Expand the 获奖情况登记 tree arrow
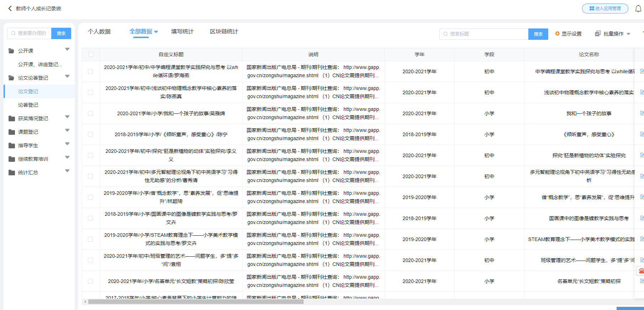Viewport: 644px width, 310px height. coord(67,117)
